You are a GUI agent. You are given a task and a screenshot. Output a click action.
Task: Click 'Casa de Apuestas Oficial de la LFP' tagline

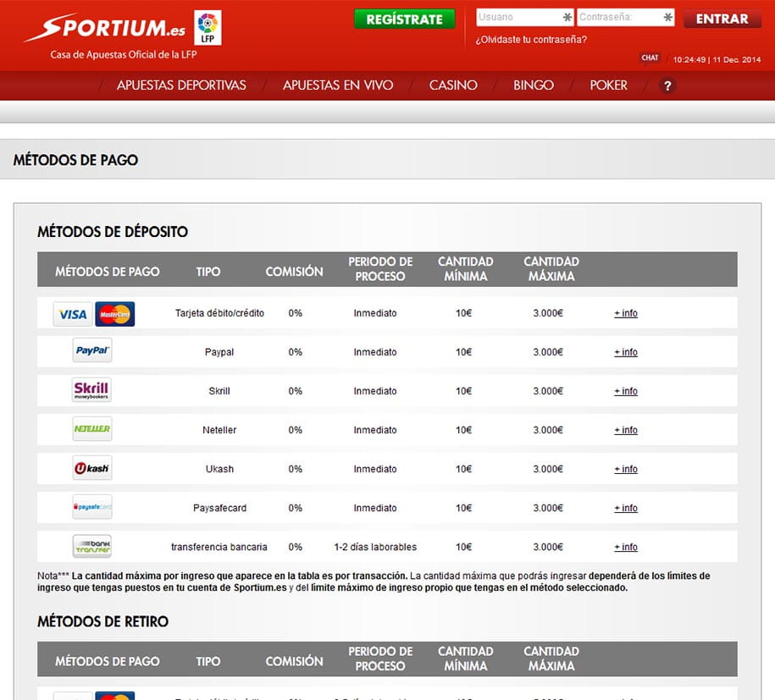click(x=124, y=55)
